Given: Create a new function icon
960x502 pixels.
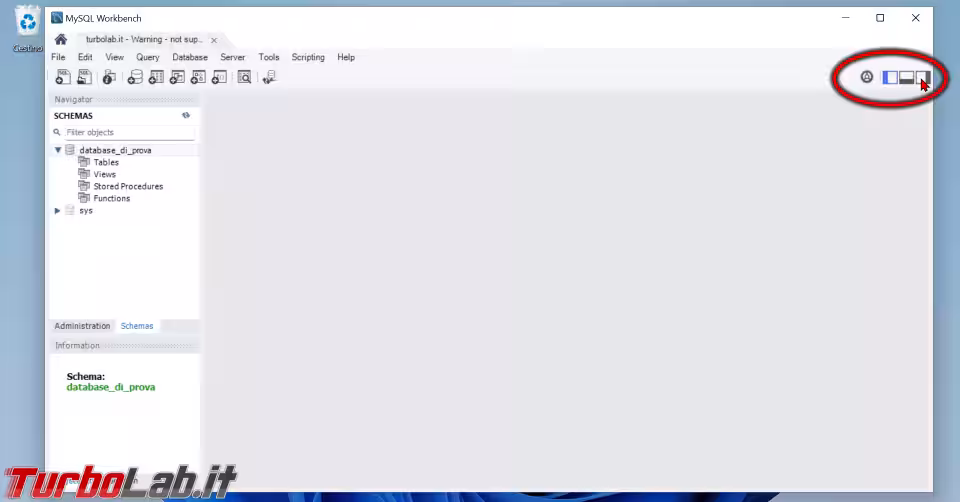Looking at the screenshot, I should (x=219, y=77).
